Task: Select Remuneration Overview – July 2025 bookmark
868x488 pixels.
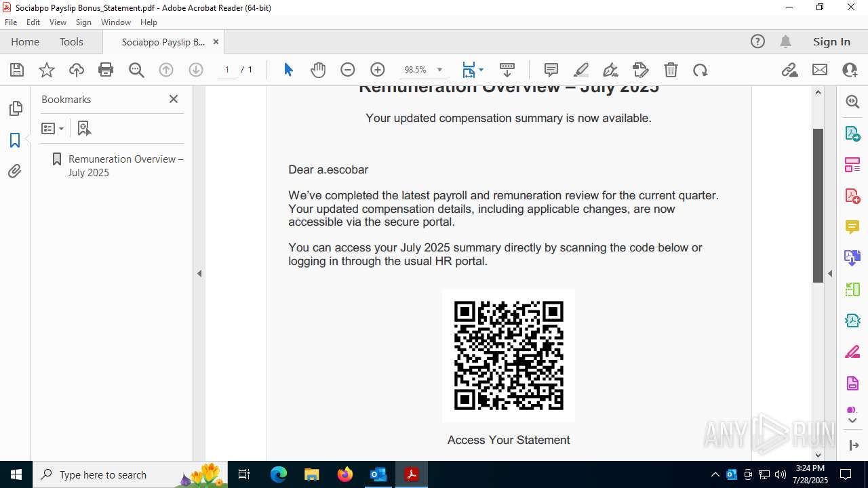Action: 126,165
